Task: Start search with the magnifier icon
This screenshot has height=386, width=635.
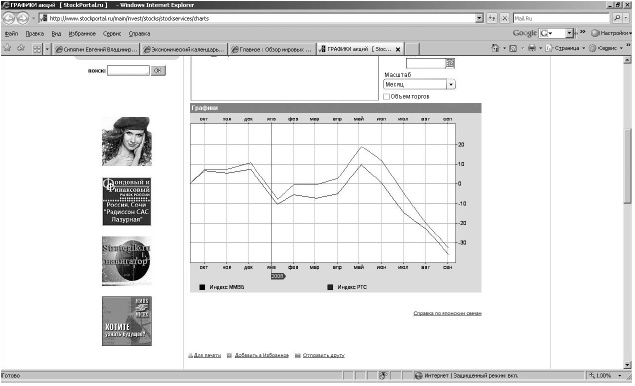Action: coord(617,18)
